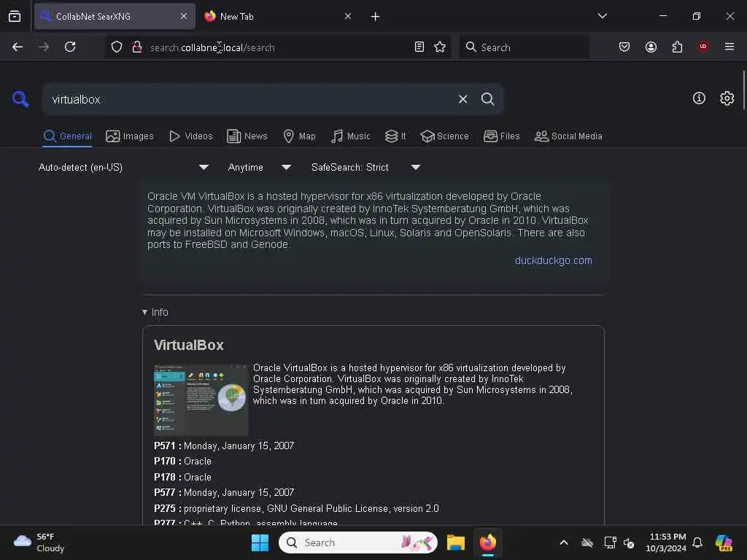Click the SearXNG magnifier logo
Screen dimensions: 747x560
click(x=20, y=99)
